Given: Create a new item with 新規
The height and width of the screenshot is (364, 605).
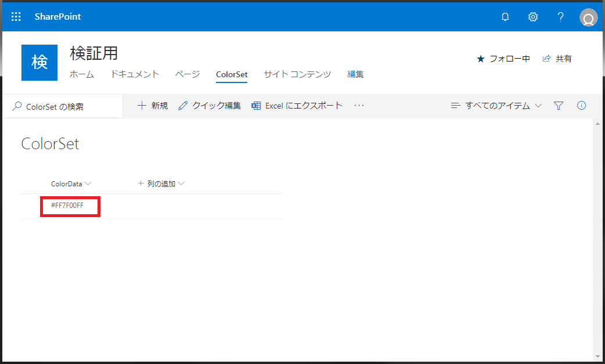Looking at the screenshot, I should [x=153, y=106].
